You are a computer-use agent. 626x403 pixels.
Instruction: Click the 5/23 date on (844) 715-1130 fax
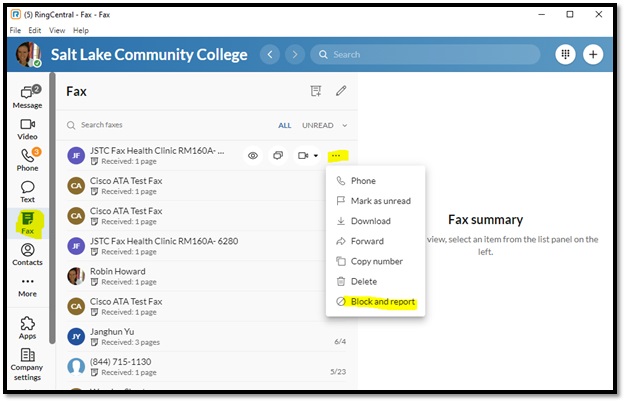tap(338, 372)
